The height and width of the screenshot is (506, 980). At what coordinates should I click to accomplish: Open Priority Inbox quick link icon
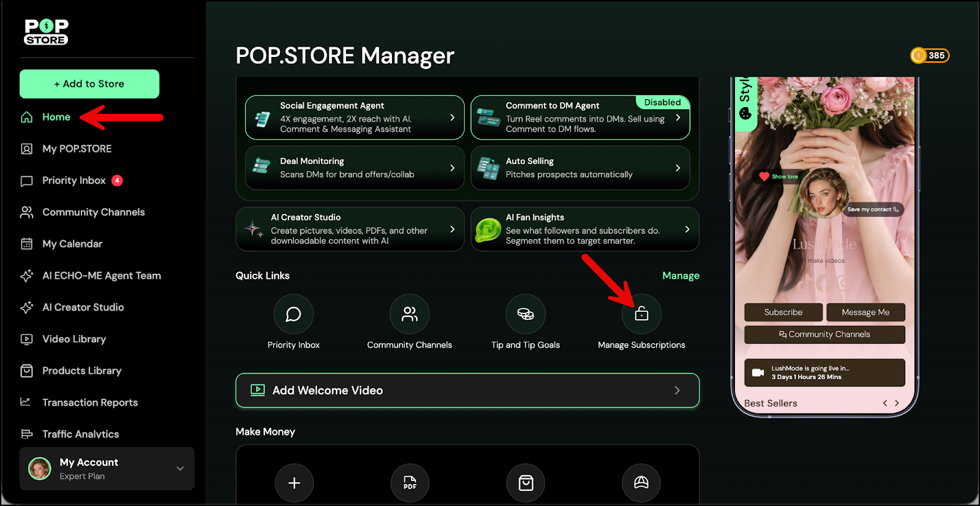293,314
